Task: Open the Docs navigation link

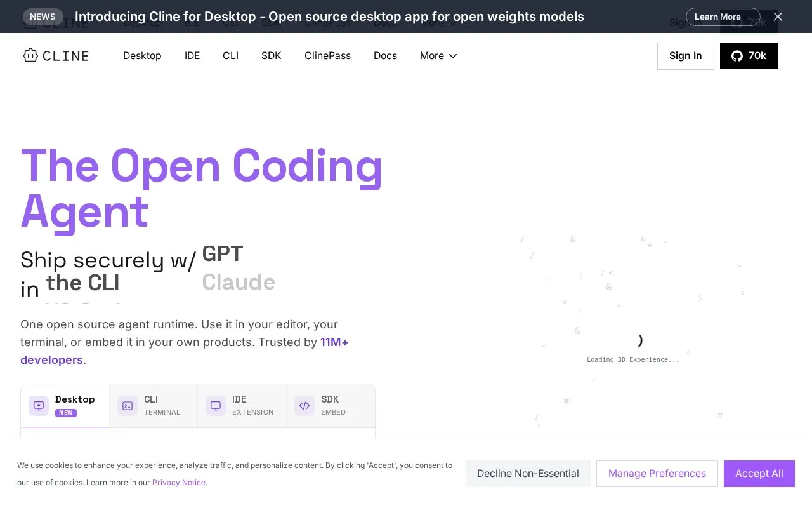Action: click(385, 56)
